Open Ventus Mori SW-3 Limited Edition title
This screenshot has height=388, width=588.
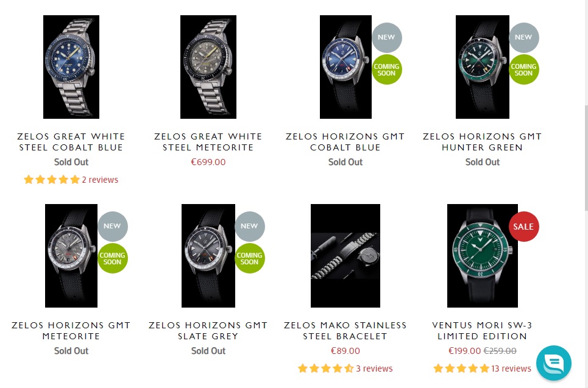(482, 331)
